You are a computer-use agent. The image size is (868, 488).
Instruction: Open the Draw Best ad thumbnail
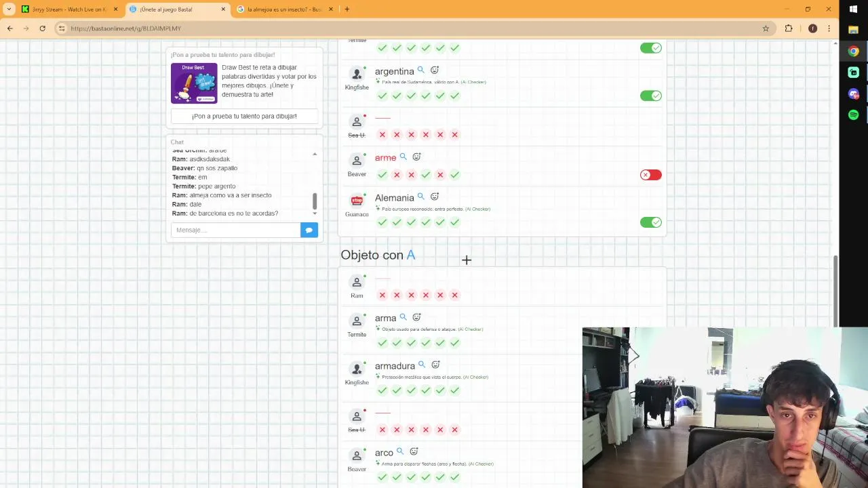click(x=194, y=83)
